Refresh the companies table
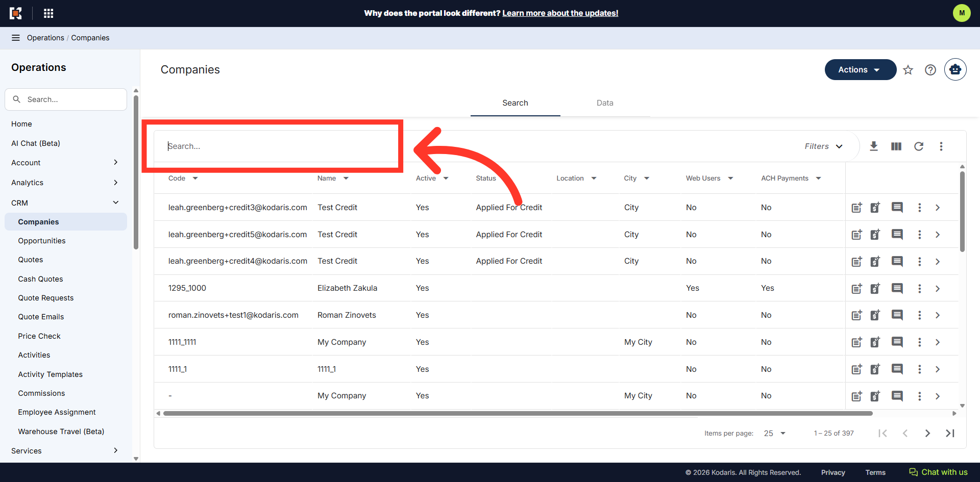This screenshot has height=482, width=980. pos(919,146)
